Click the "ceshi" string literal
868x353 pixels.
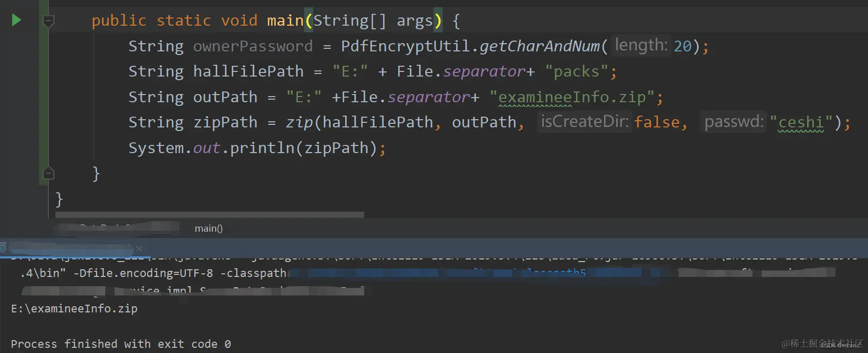tap(801, 122)
